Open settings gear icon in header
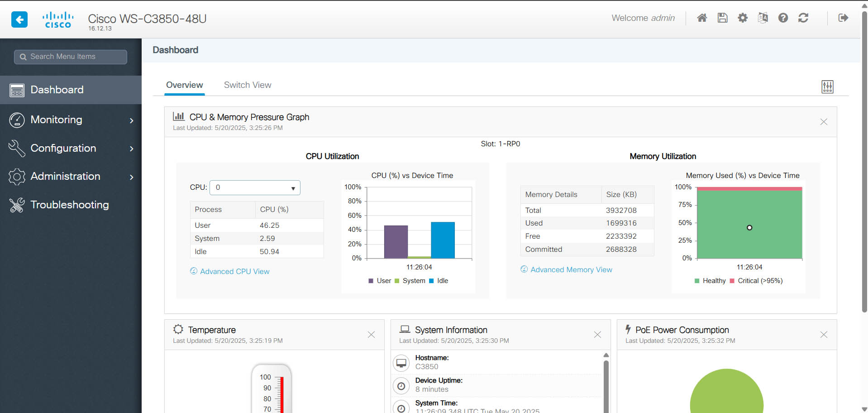The width and height of the screenshot is (868, 413). click(x=743, y=18)
